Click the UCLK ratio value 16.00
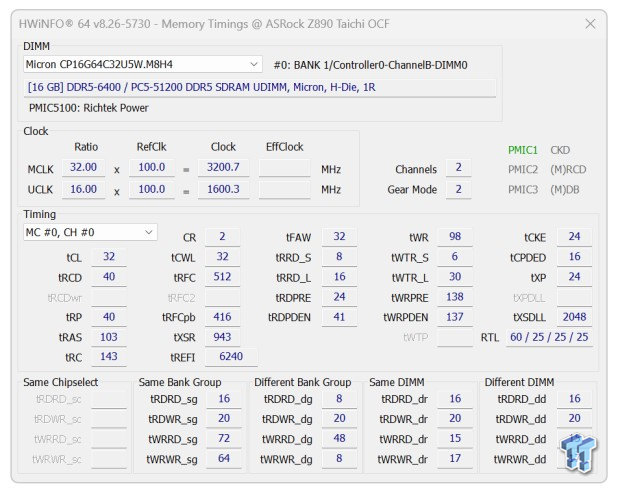 click(83, 189)
